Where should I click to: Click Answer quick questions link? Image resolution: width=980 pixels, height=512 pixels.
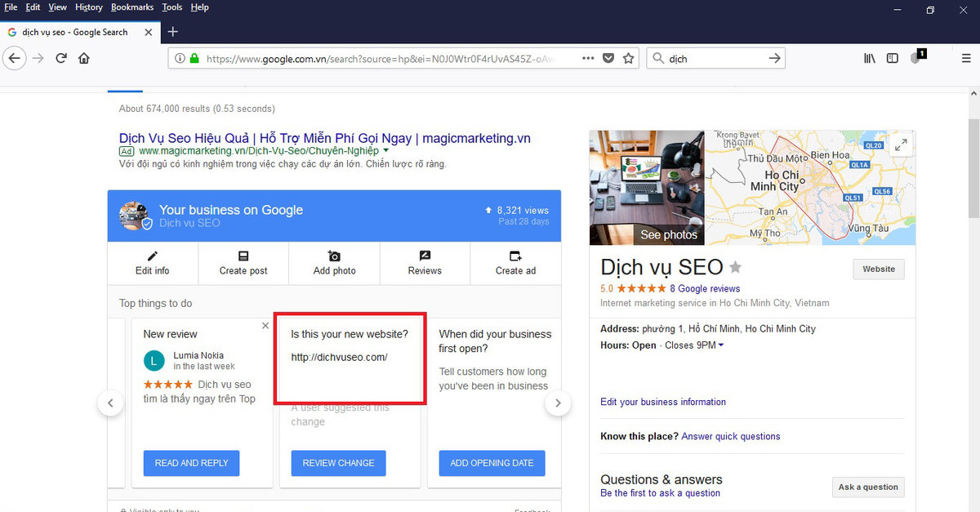(731, 436)
